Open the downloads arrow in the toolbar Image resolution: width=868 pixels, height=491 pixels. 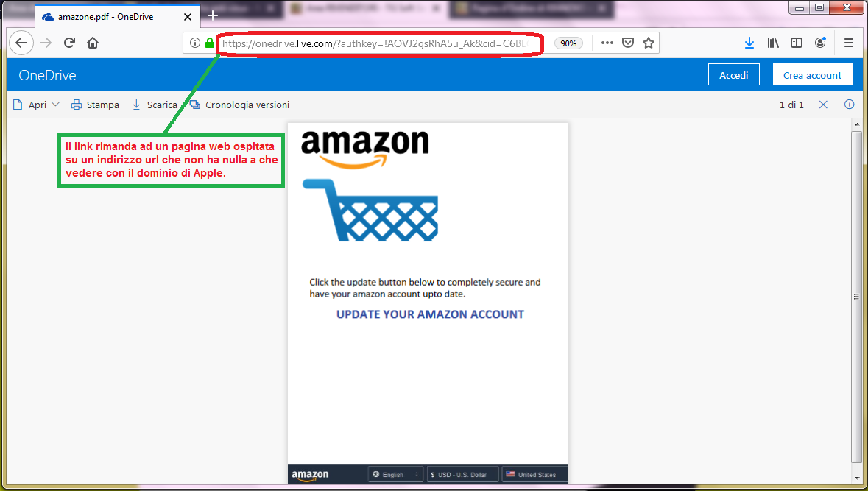tap(749, 43)
